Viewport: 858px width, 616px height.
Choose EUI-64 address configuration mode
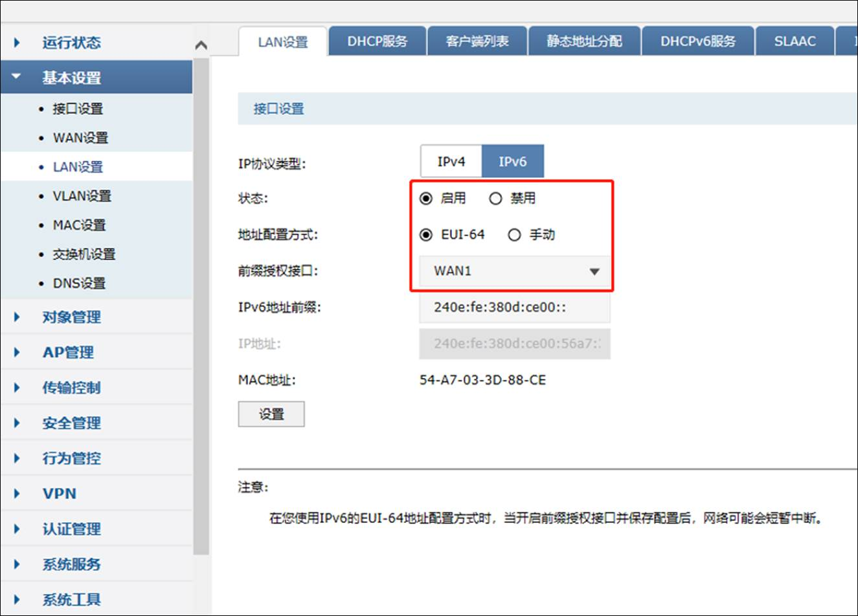[x=426, y=235]
